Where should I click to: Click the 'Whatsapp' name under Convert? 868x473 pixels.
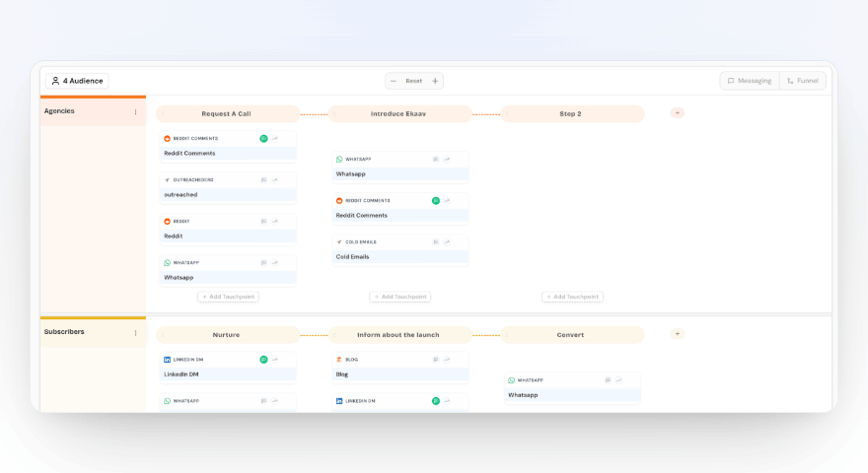coord(523,395)
